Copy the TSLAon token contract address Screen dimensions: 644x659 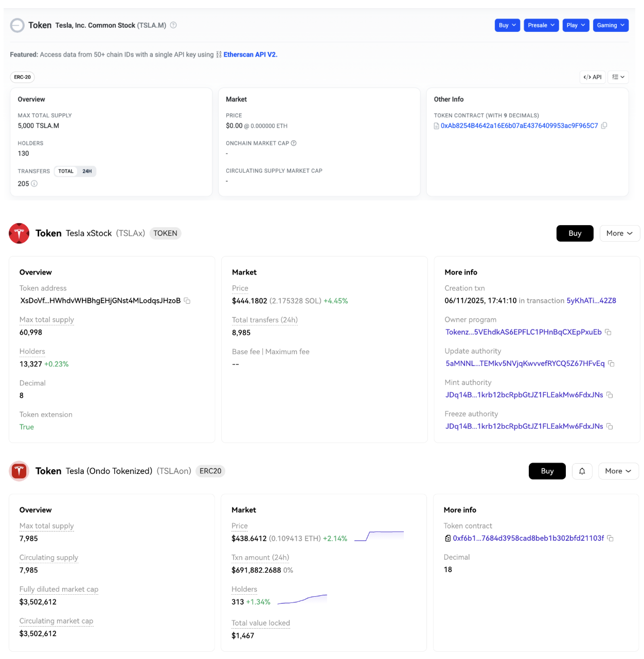[x=610, y=538]
